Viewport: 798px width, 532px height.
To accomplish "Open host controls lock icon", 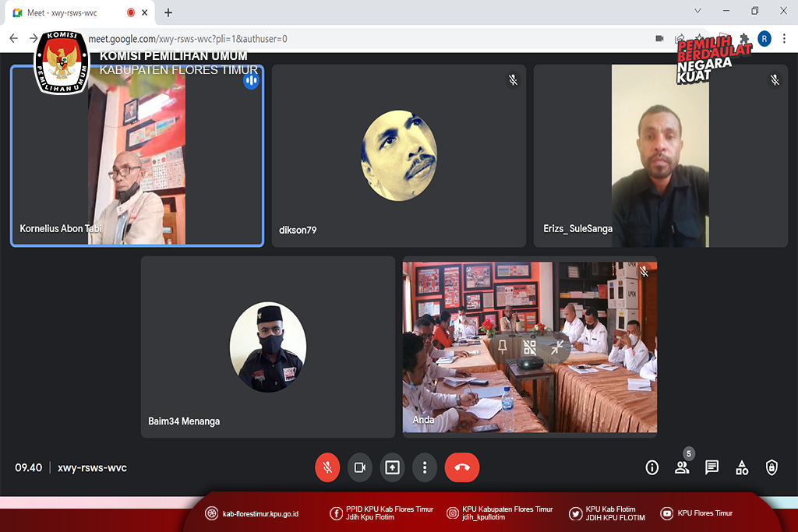I will coord(772,467).
